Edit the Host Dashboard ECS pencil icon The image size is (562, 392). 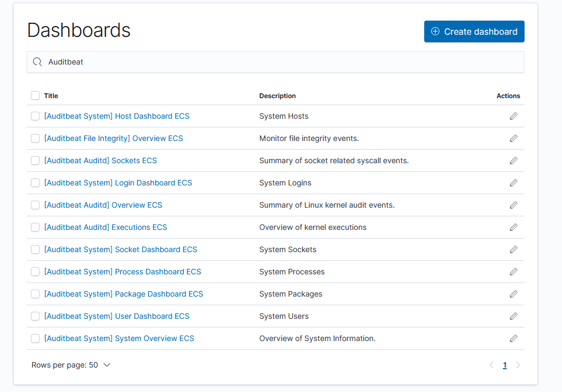(x=513, y=116)
